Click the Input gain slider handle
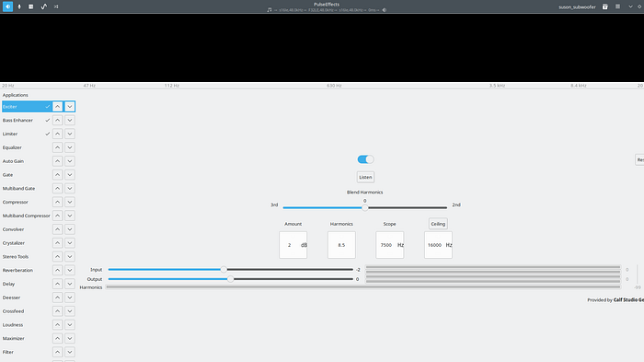Screen dimensions: 644x362 pyautogui.click(x=224, y=270)
